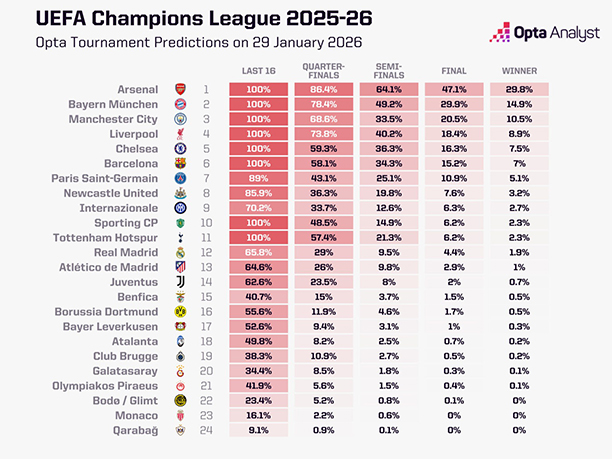Click Chelsea's 59.3% quarter-finals cell
The image size is (612, 459).
(x=323, y=148)
